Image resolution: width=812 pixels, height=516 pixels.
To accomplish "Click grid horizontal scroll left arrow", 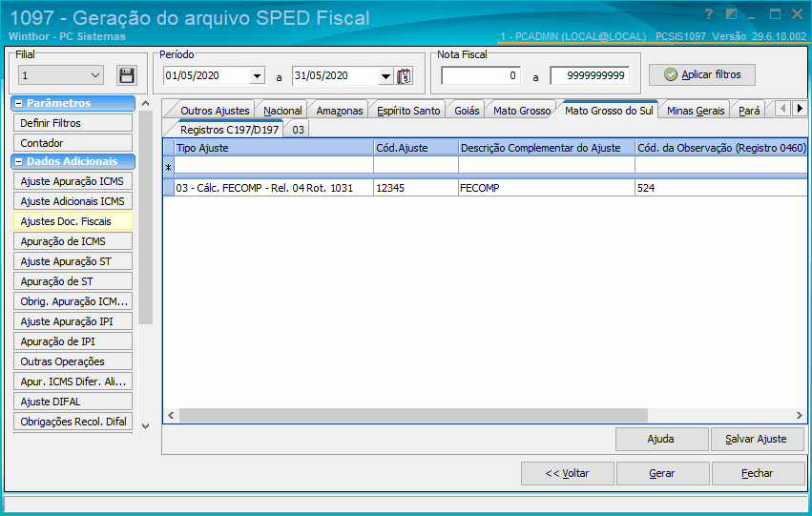I will [171, 415].
